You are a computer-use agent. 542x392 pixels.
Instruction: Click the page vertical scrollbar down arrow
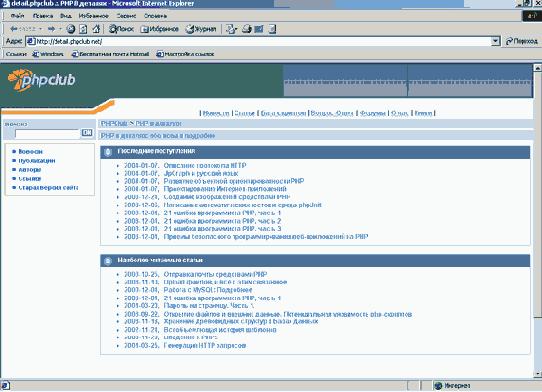click(538, 374)
